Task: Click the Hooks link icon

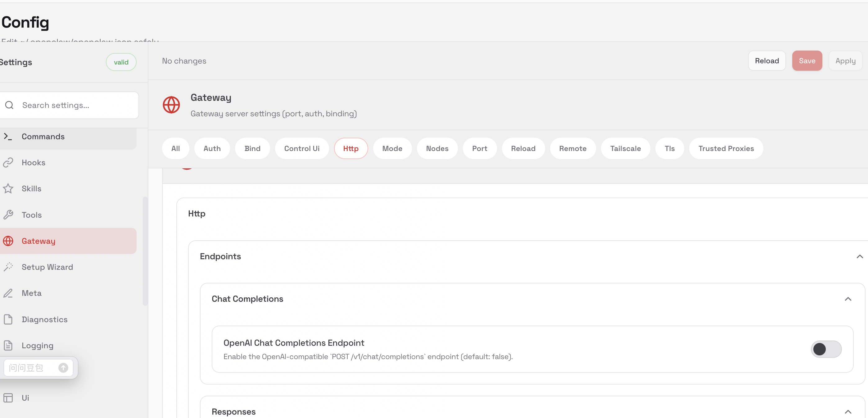Action: 8,162
